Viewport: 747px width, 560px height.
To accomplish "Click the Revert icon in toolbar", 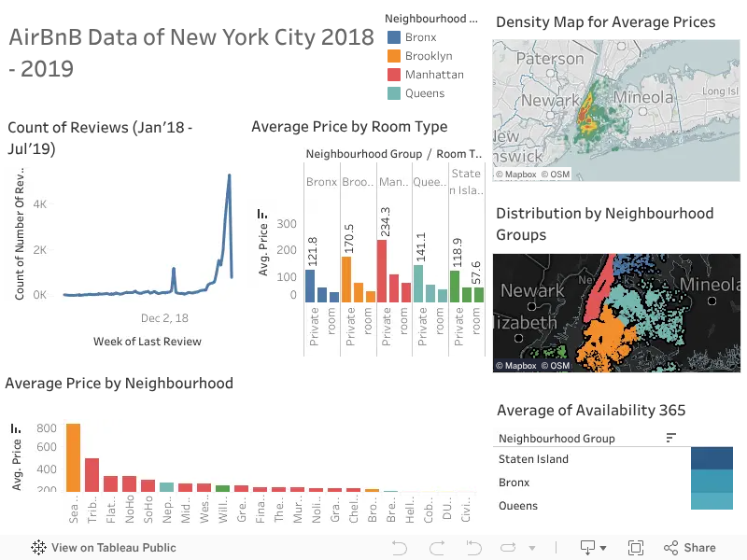I will click(x=473, y=548).
